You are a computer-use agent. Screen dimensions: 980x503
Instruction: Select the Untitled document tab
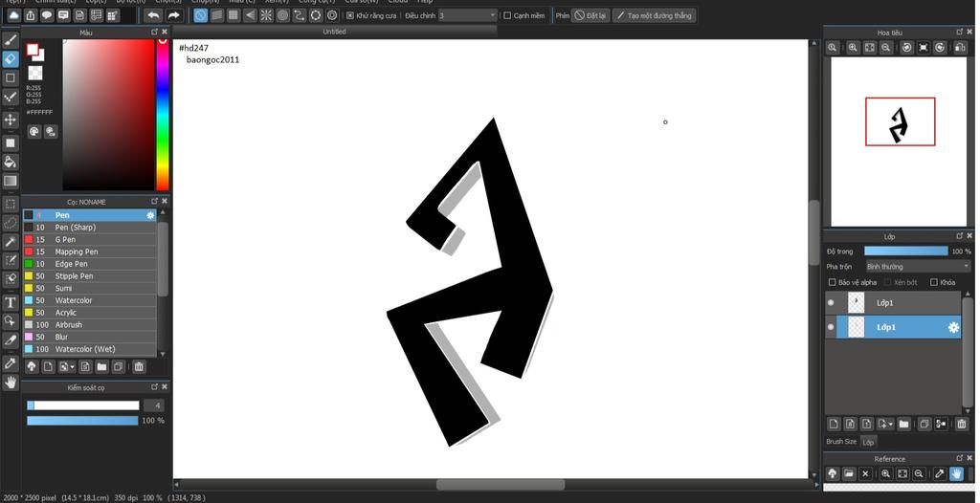[x=334, y=32]
